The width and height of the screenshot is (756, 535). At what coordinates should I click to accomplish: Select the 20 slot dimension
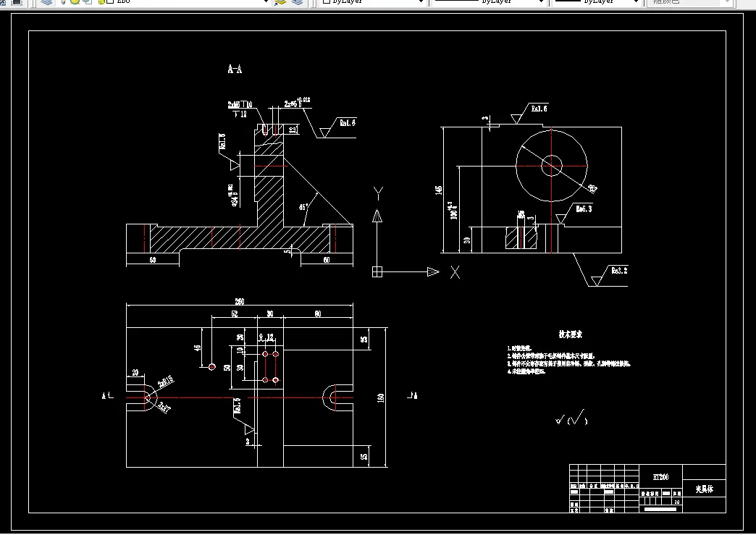pyautogui.click(x=135, y=373)
